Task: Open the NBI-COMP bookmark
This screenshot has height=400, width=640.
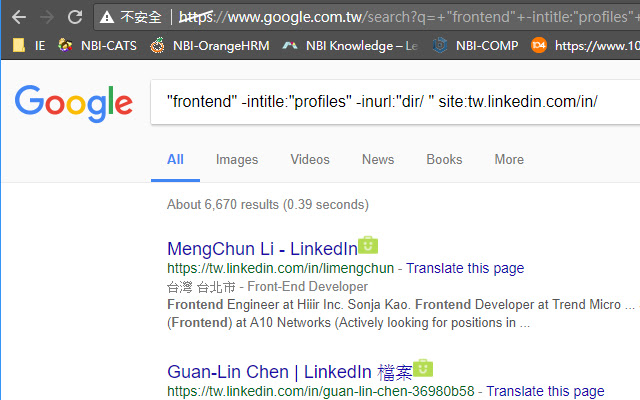Action: 476,45
